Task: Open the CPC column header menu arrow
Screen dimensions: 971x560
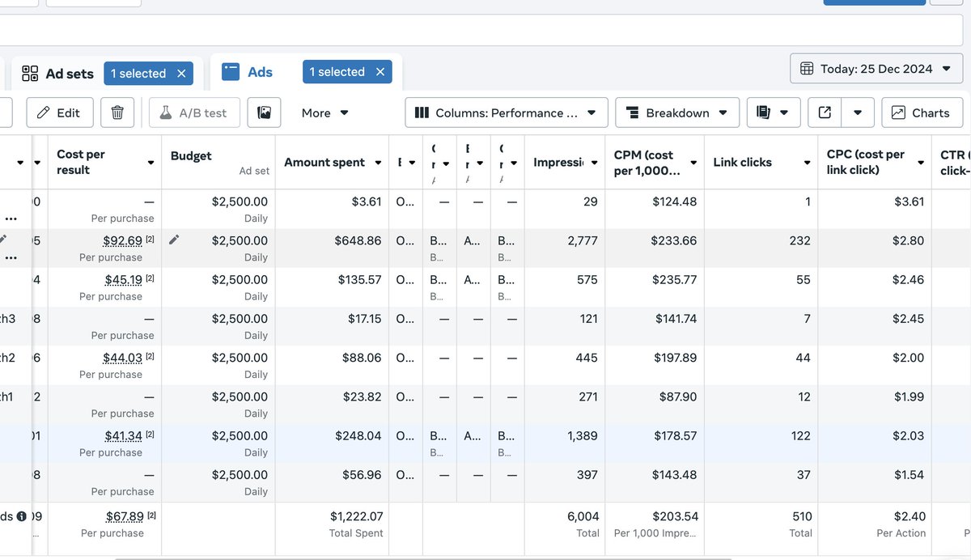Action: tap(921, 163)
